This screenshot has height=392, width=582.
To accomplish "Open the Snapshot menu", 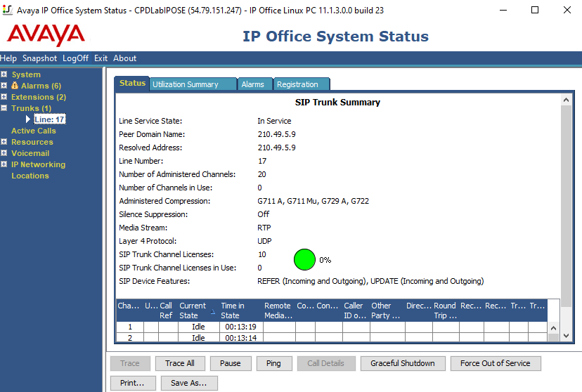I will point(40,58).
